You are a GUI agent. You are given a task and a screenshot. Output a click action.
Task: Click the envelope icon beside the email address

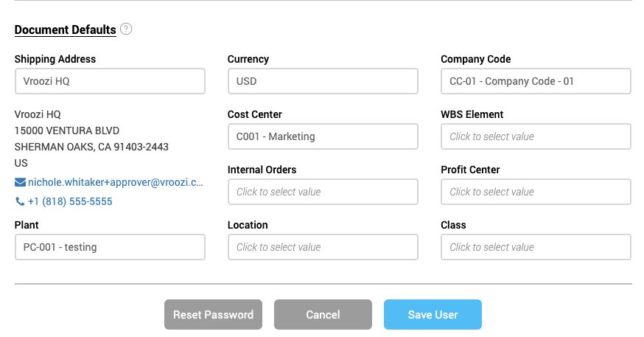[20, 182]
